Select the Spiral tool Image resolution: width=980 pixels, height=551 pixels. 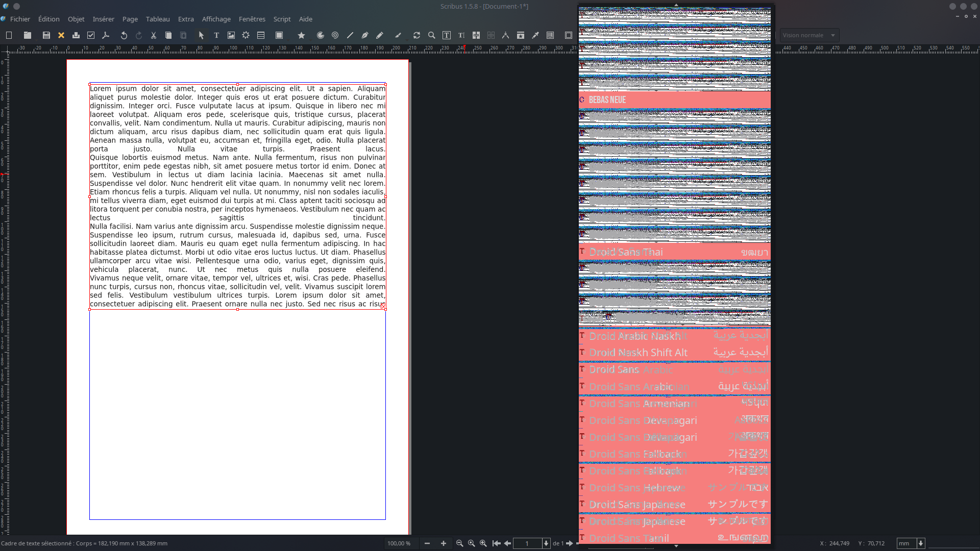[x=335, y=35]
